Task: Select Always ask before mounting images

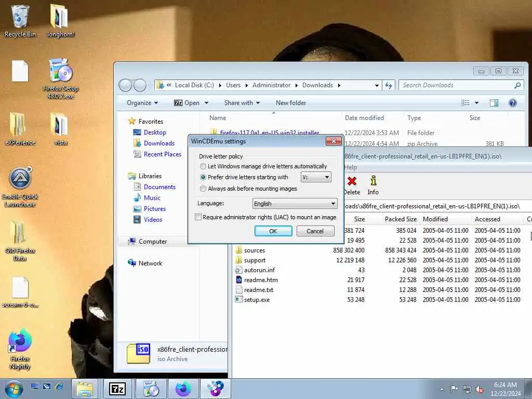Action: click(x=203, y=189)
